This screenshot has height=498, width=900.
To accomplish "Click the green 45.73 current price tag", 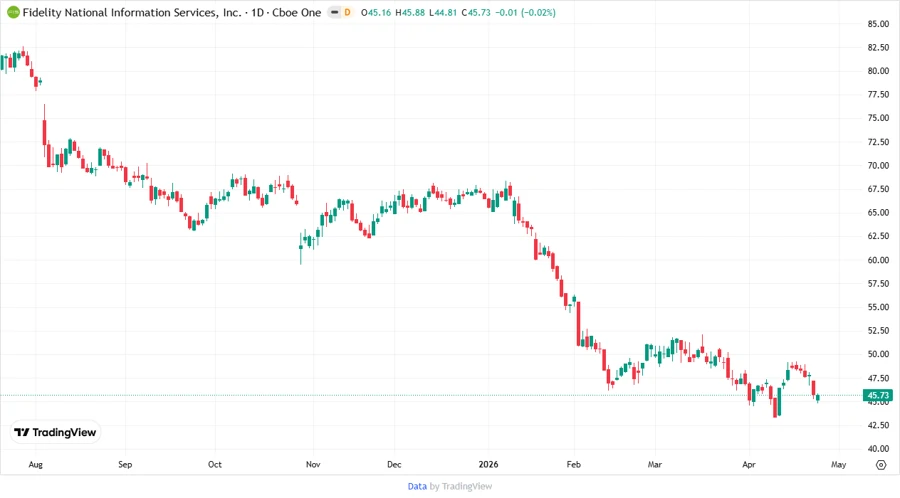I will (x=878, y=395).
